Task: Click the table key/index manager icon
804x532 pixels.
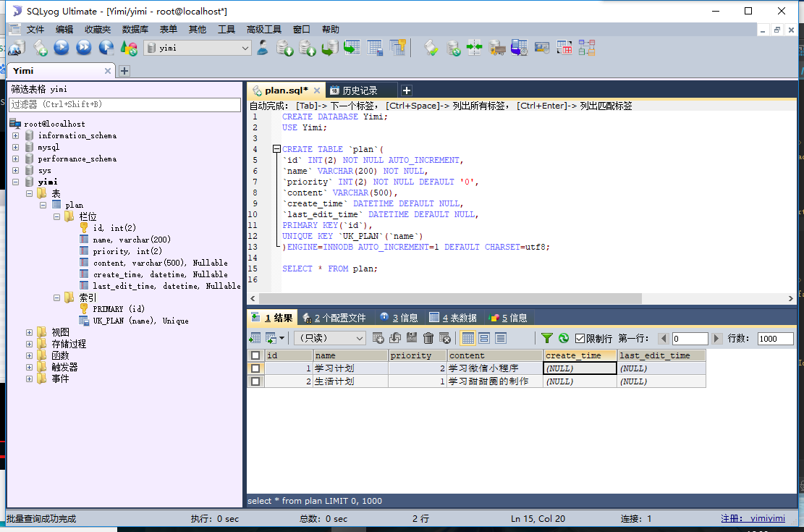Action: (397, 48)
